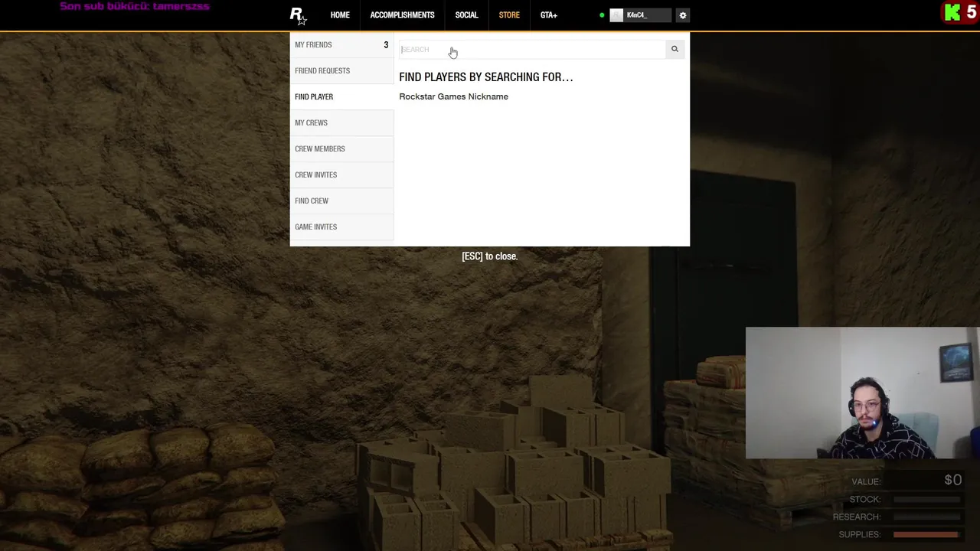
Task: Click the friends count '3' badge
Action: pos(386,45)
